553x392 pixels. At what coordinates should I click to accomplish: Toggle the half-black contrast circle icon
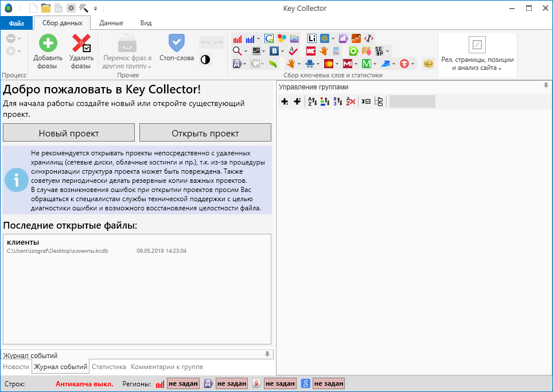pyautogui.click(x=205, y=60)
